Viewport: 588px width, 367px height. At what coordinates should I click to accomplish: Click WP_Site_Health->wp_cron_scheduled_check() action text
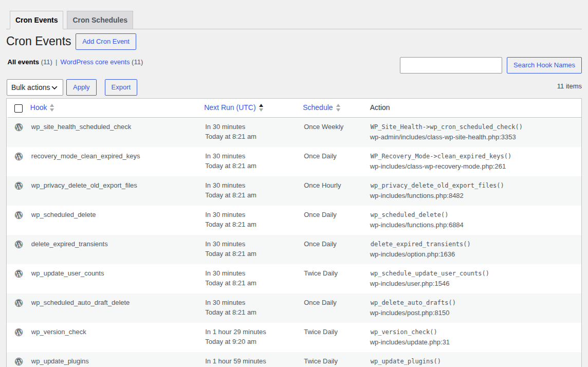tap(446, 127)
